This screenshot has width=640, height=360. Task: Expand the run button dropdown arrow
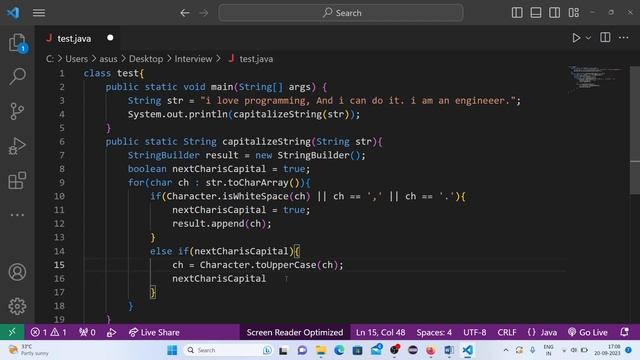588,38
